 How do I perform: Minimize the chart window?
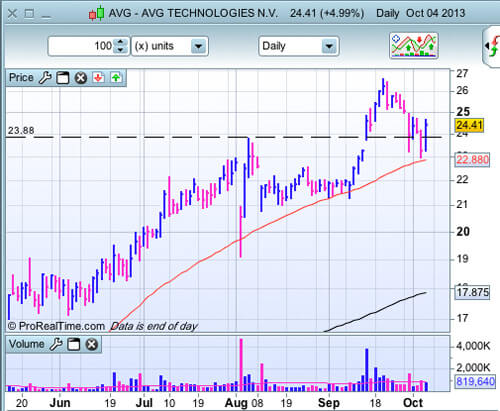pos(46,16)
